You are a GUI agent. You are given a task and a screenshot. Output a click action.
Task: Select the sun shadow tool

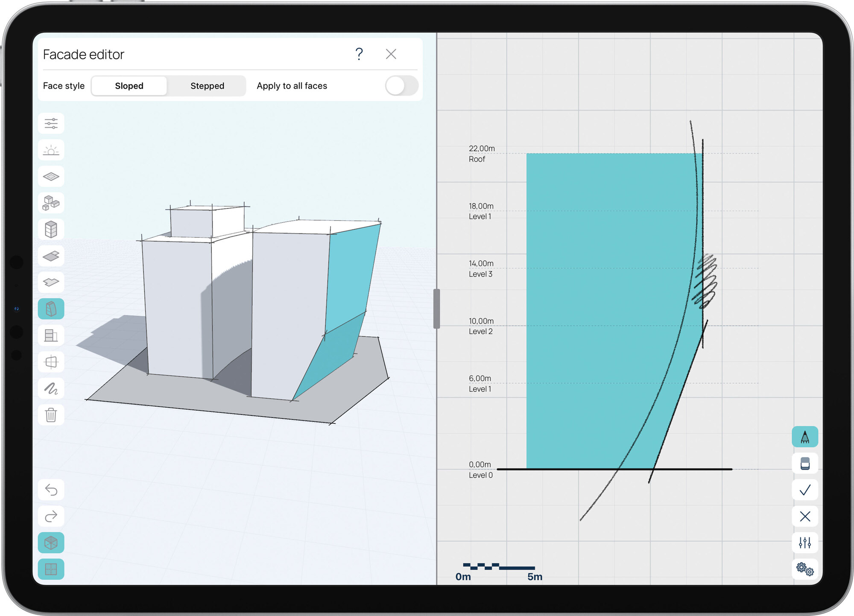(x=51, y=150)
